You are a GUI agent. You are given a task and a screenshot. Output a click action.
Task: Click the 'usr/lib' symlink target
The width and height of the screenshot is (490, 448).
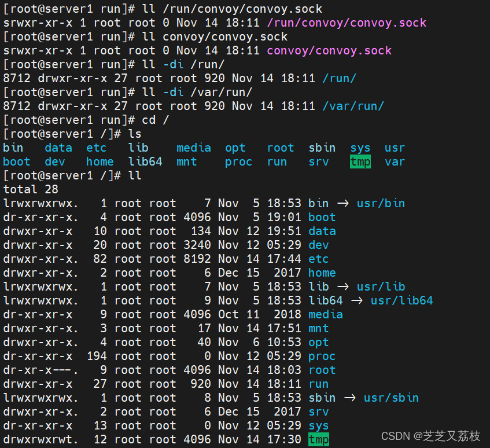(x=381, y=287)
